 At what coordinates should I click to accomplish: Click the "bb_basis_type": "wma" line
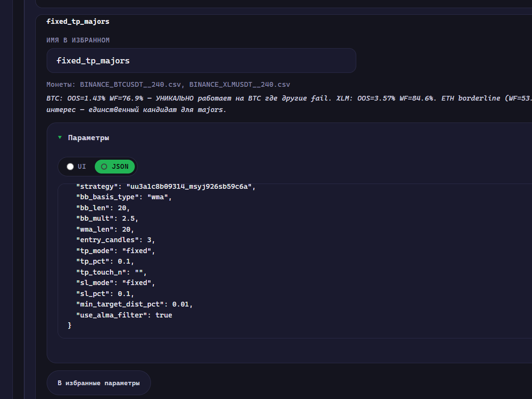[x=124, y=197]
